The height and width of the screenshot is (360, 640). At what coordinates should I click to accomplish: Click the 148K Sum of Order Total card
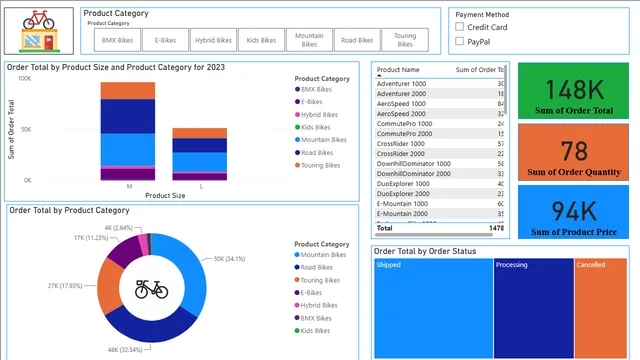coord(573,91)
